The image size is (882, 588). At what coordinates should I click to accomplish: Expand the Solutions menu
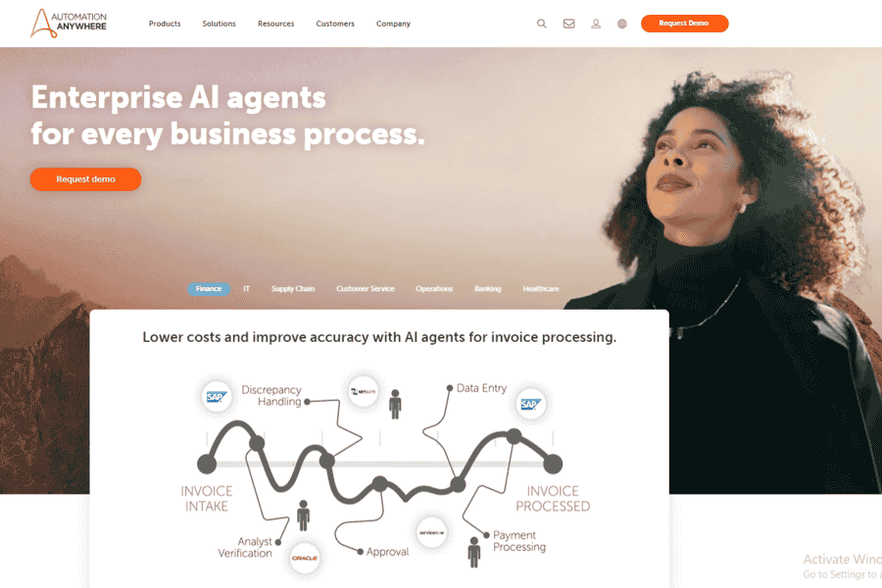coord(219,24)
